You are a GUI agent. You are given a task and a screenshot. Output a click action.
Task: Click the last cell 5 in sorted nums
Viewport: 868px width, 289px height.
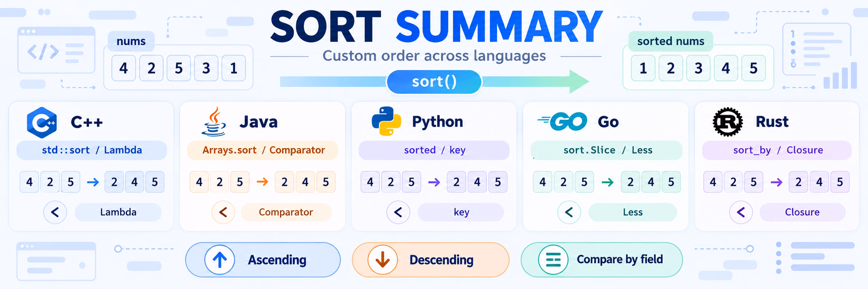pos(753,68)
